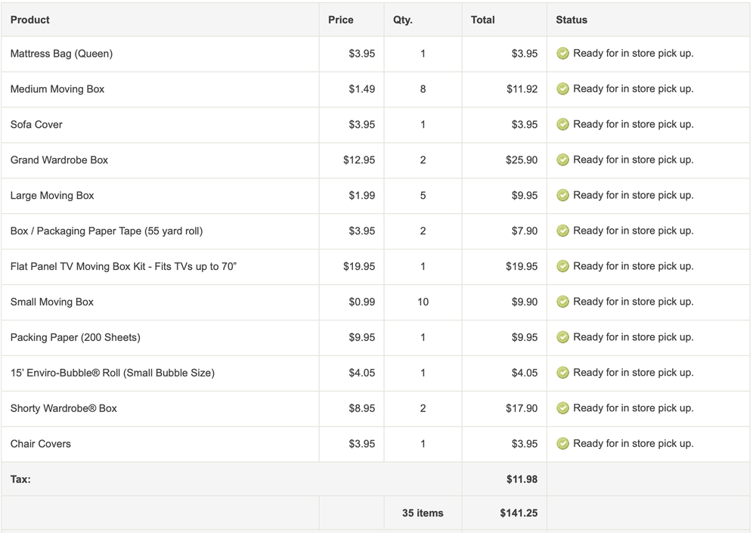Click the 35 items count cell
This screenshot has height=533, width=756.
(x=423, y=513)
